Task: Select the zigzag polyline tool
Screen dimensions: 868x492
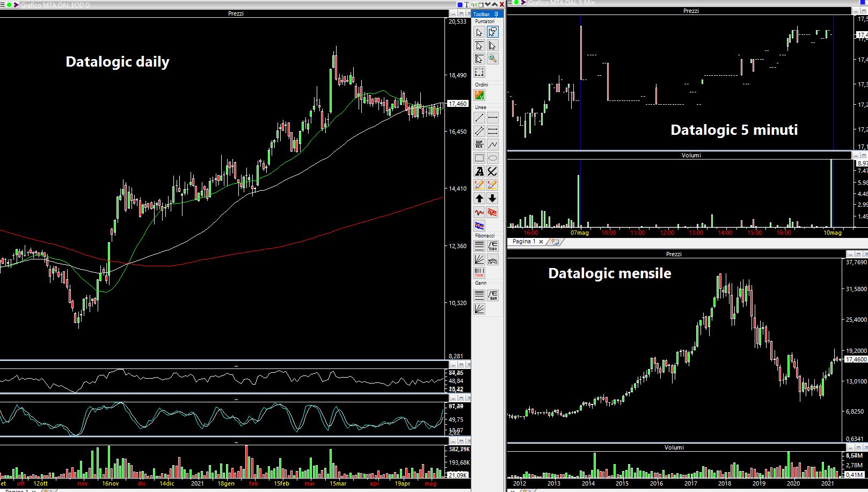Action: 492,144
